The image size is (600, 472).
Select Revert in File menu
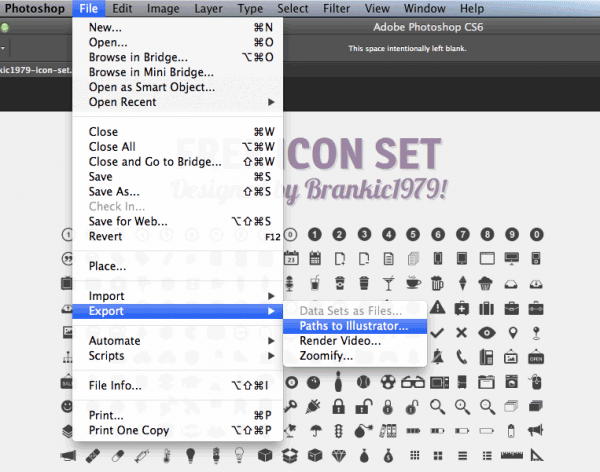[177, 236]
